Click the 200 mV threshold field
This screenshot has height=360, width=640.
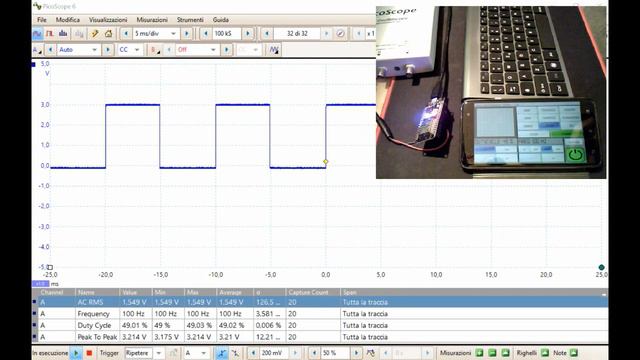click(x=274, y=353)
